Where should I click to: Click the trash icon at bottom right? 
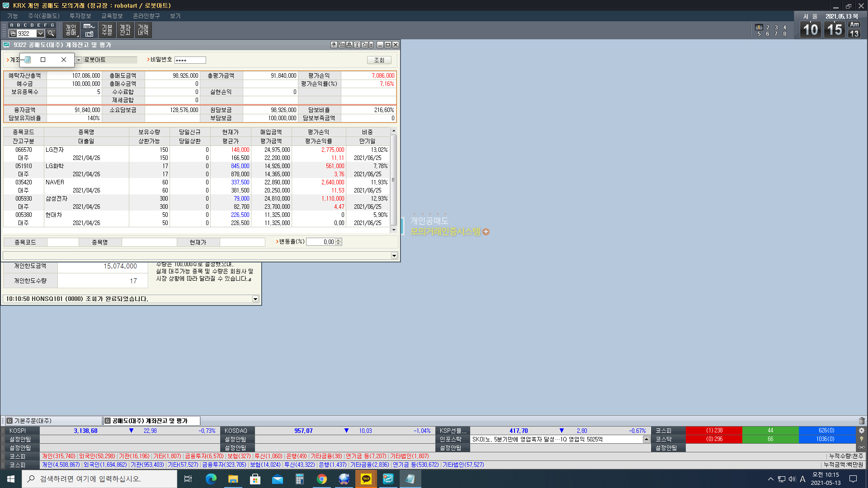(x=862, y=421)
